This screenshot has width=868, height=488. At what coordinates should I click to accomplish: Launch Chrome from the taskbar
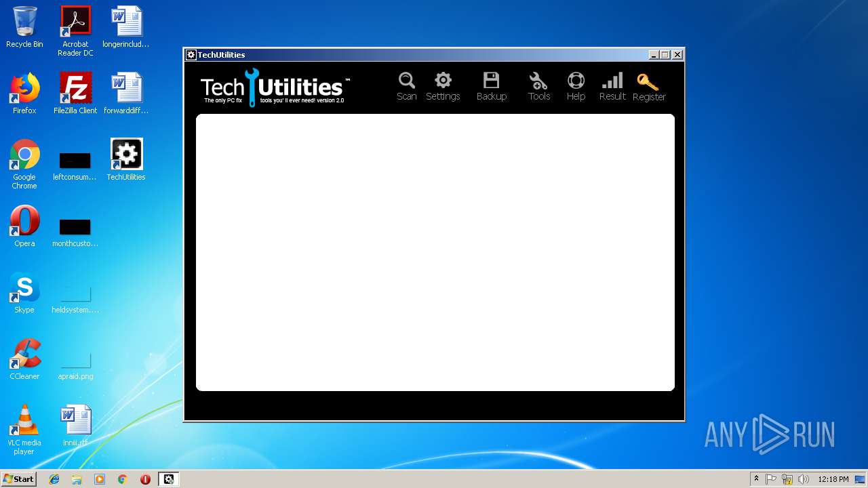[122, 479]
